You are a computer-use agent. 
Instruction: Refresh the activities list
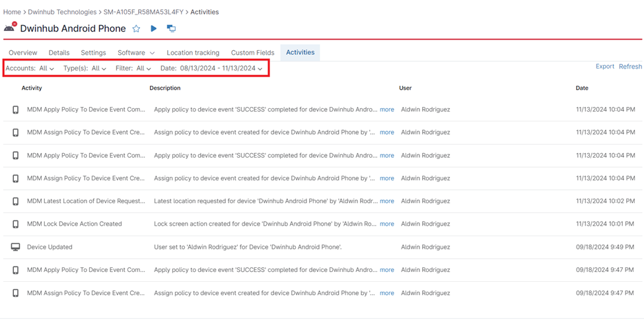(630, 67)
